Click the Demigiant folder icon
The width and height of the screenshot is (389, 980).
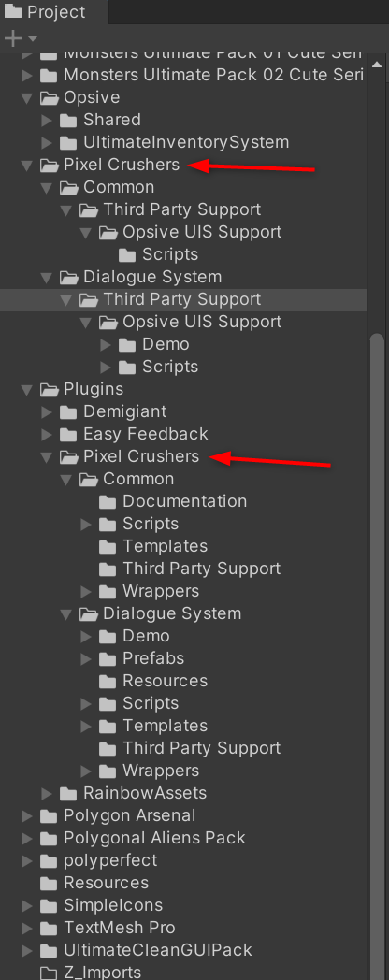point(68,411)
